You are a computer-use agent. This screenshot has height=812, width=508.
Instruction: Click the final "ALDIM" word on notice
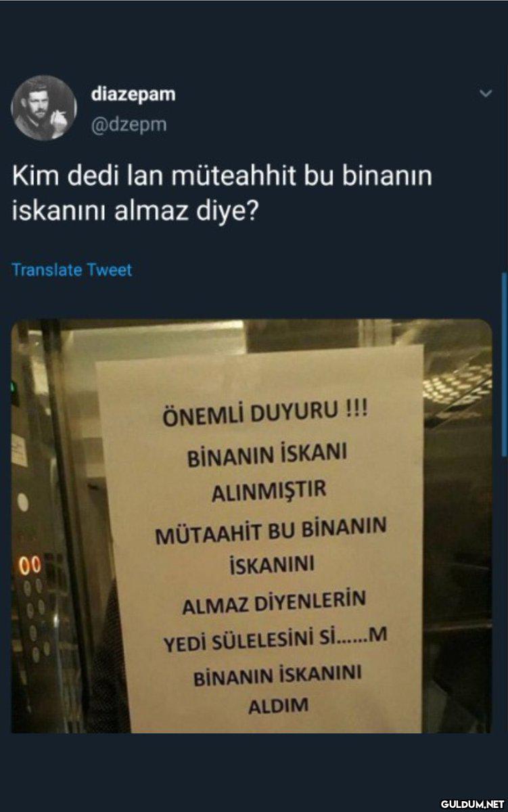(x=279, y=706)
